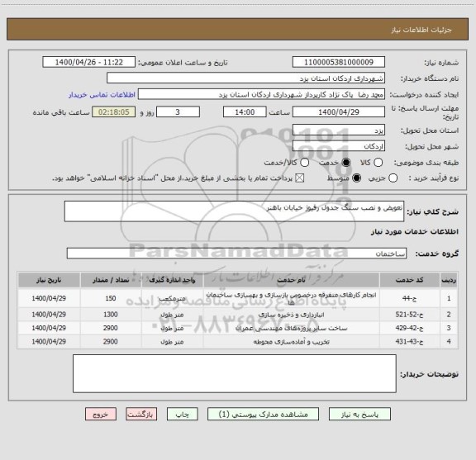The image size is (476, 460).
Task: Click the announcement date field 1400/04/26 - 11:22
Action: (x=89, y=62)
